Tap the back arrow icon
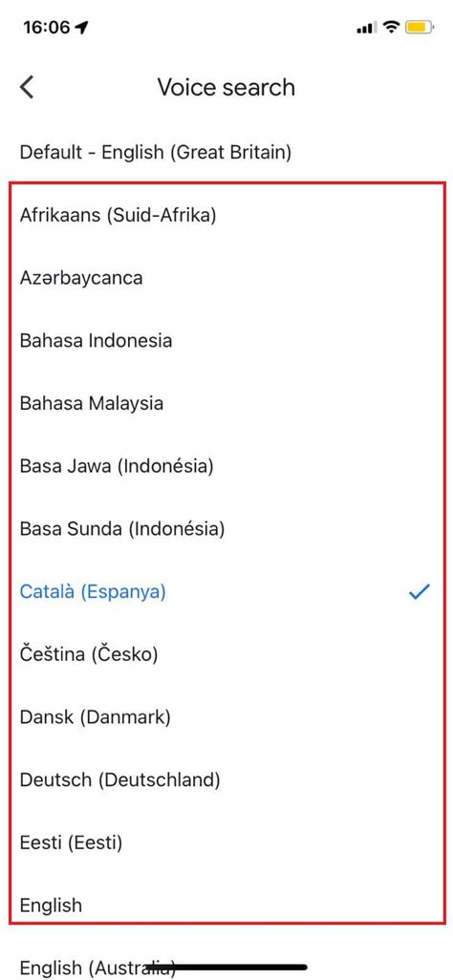 tap(27, 87)
